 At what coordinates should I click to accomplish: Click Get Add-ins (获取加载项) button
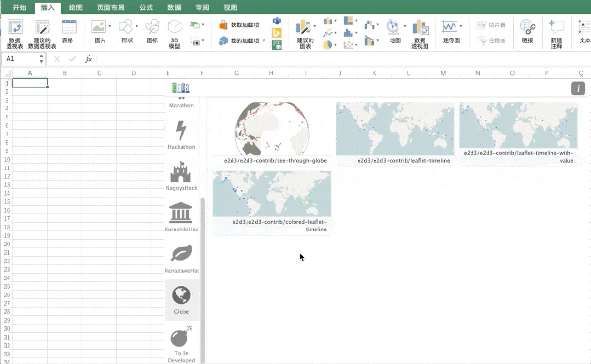pyautogui.click(x=239, y=25)
